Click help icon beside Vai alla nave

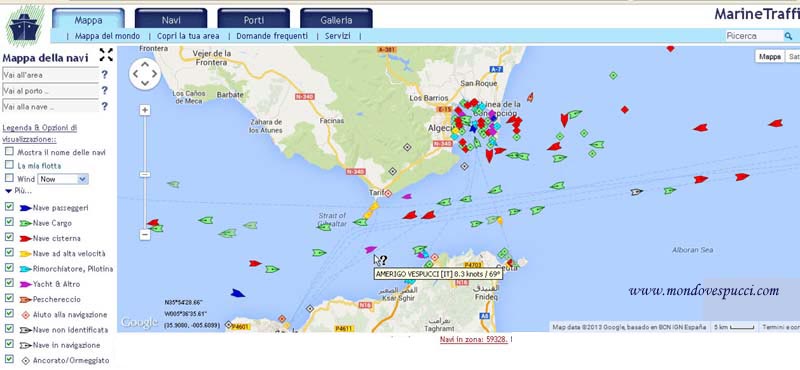click(105, 106)
